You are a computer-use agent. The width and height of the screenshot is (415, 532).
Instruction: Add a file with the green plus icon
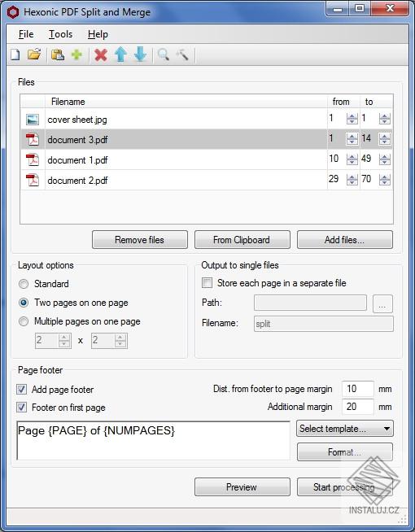(76, 55)
